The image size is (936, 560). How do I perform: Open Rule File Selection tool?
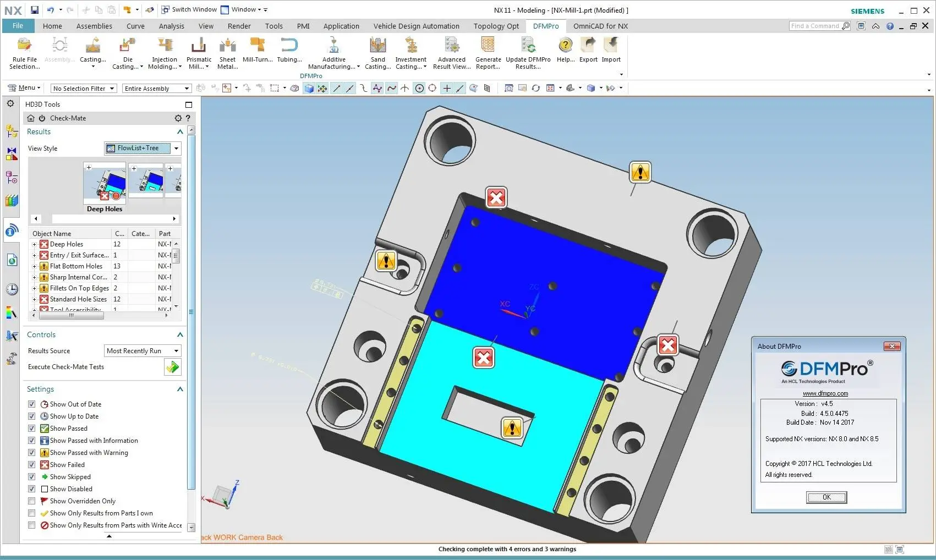(24, 53)
